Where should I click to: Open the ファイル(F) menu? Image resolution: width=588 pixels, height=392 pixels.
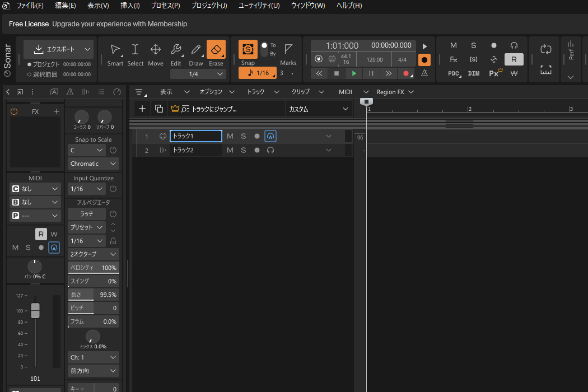pyautogui.click(x=30, y=6)
